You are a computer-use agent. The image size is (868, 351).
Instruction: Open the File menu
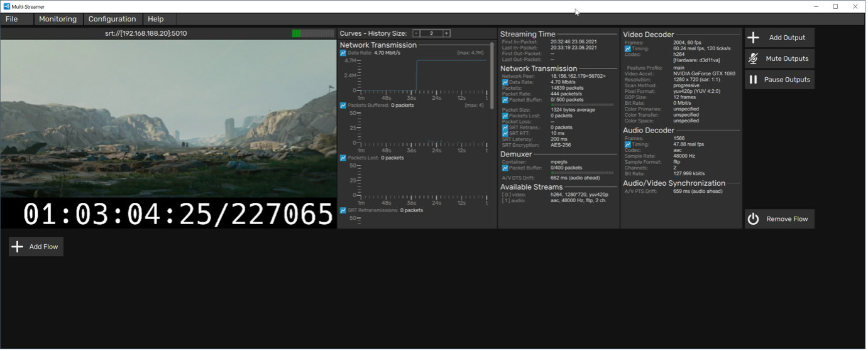click(x=12, y=19)
